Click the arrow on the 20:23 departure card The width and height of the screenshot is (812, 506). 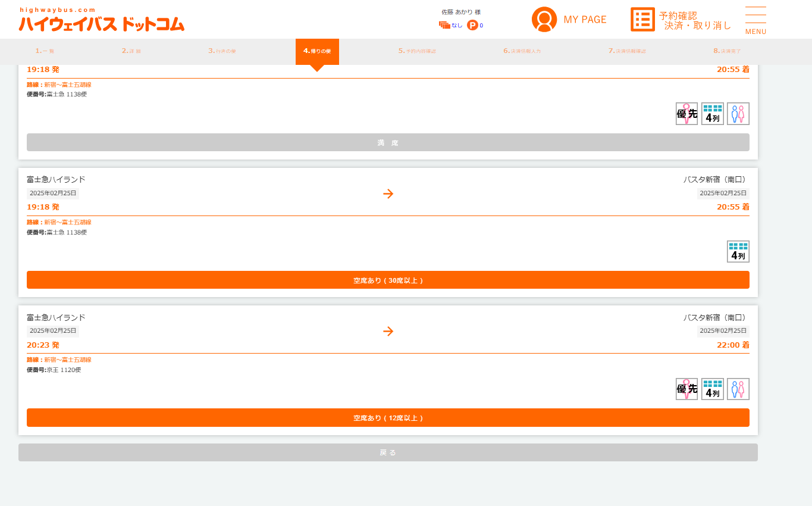click(x=388, y=332)
